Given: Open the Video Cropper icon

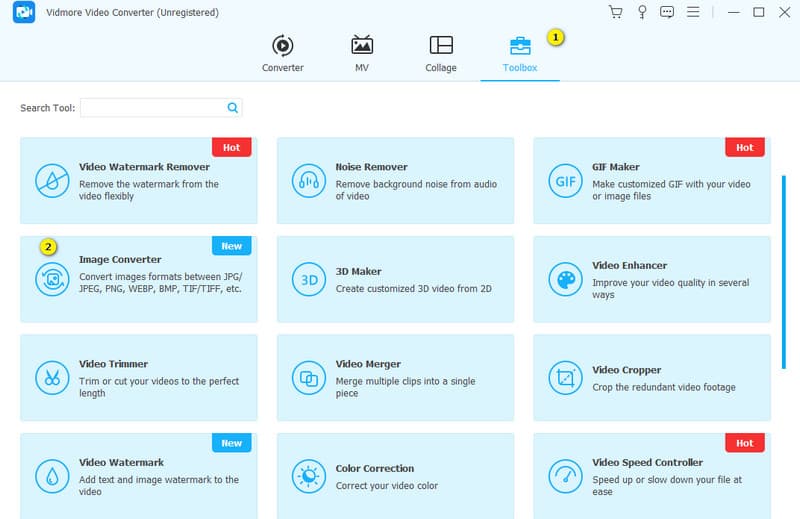Looking at the screenshot, I should pos(564,378).
